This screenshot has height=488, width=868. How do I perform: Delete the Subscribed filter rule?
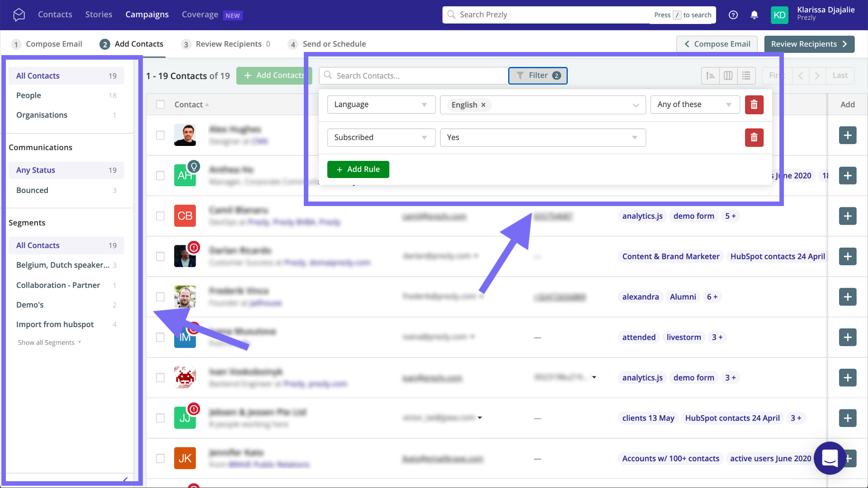click(x=754, y=138)
